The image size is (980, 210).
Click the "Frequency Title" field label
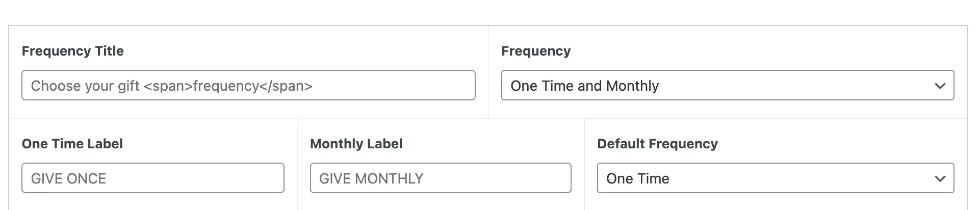pos(73,51)
